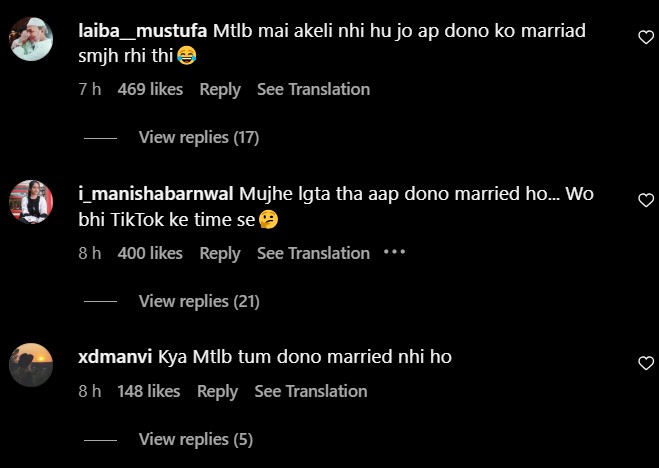Reply to laiba__mustufa's comment
659x468 pixels.
[x=220, y=89]
